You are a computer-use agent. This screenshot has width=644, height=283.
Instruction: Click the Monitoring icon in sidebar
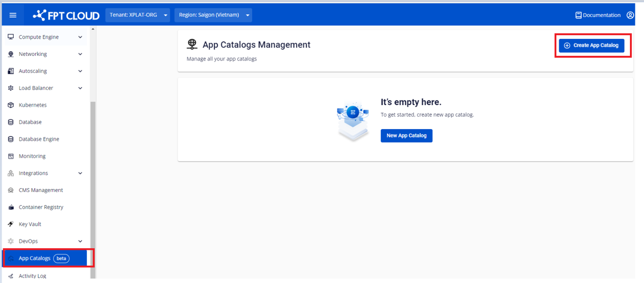pos(11,156)
